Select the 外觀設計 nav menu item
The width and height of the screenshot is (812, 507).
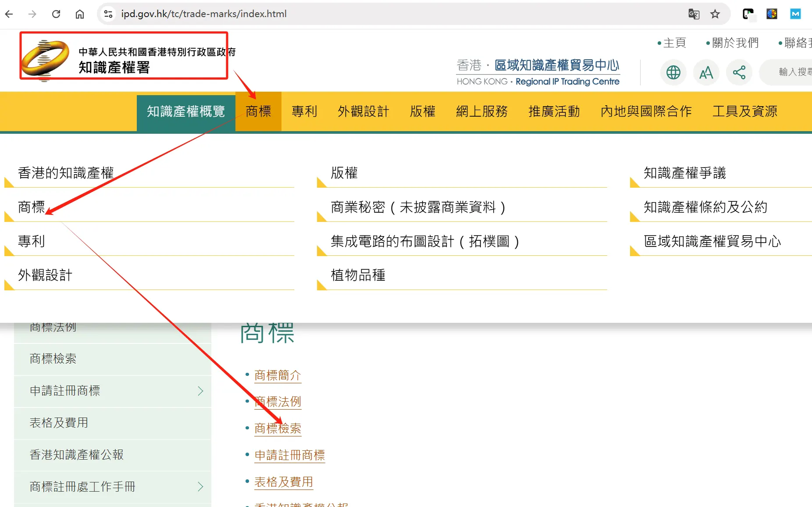(363, 111)
